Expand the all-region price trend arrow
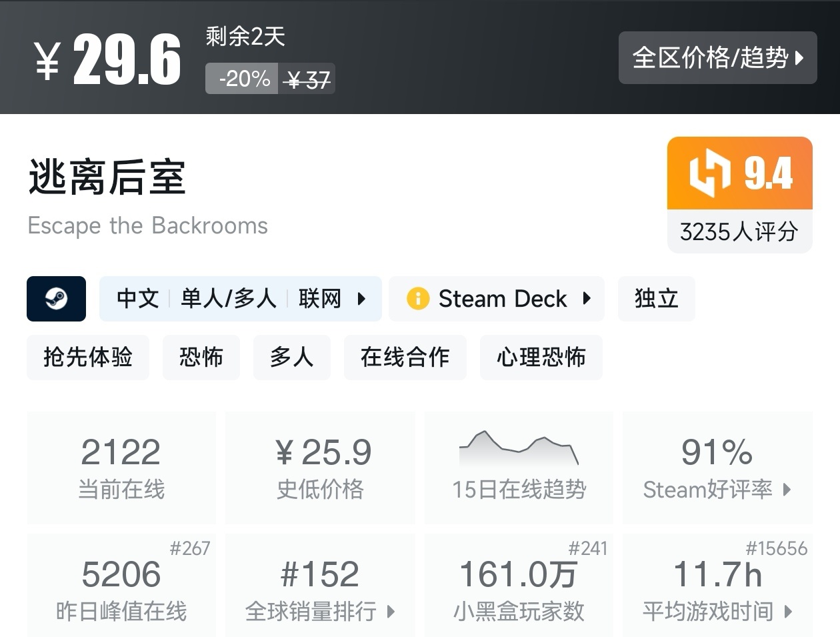The height and width of the screenshot is (637, 840). click(800, 58)
